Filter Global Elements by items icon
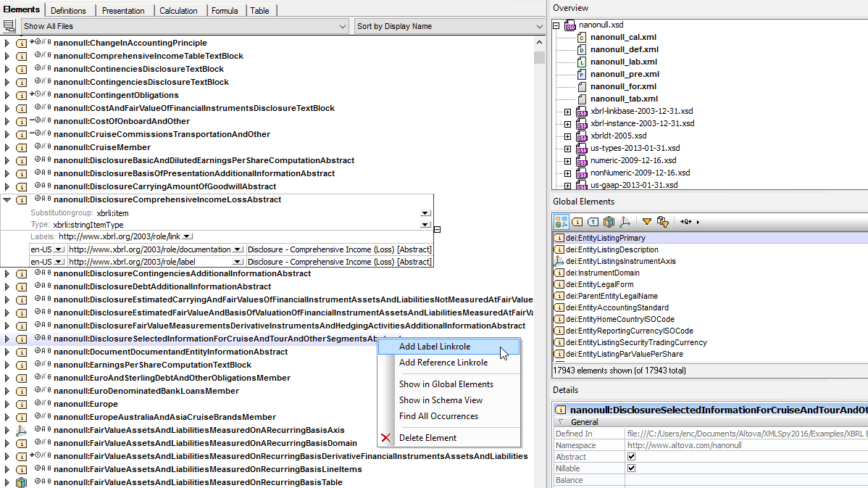Screen dimensions: 868x488 tap(577, 222)
